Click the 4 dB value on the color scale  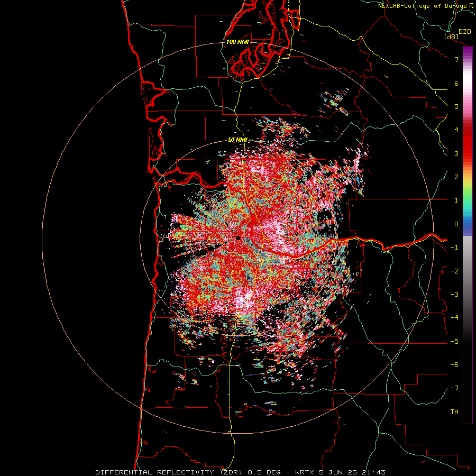(x=456, y=130)
